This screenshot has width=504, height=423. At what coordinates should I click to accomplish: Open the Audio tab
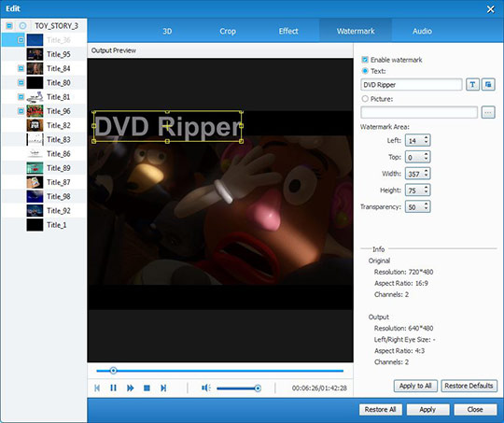pos(422,31)
